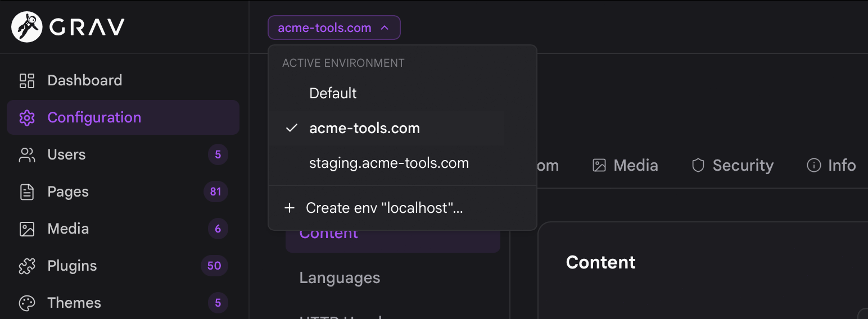
Task: Click the Media image icon in sidebar
Action: click(27, 229)
